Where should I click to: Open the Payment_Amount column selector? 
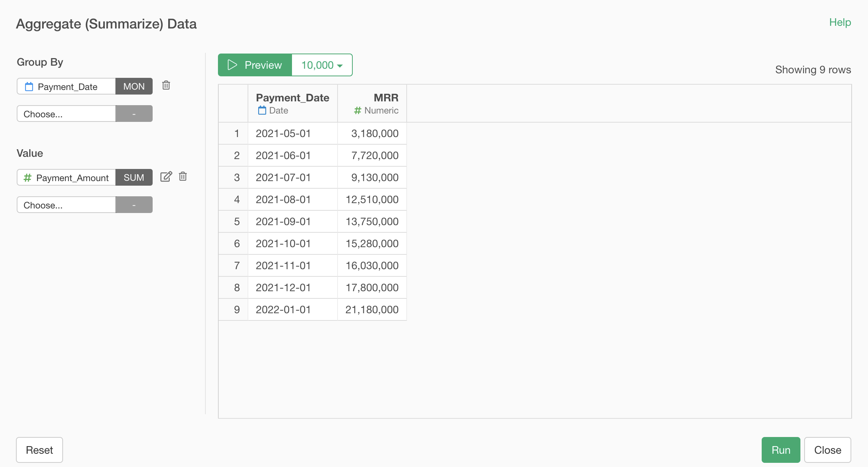tap(66, 177)
